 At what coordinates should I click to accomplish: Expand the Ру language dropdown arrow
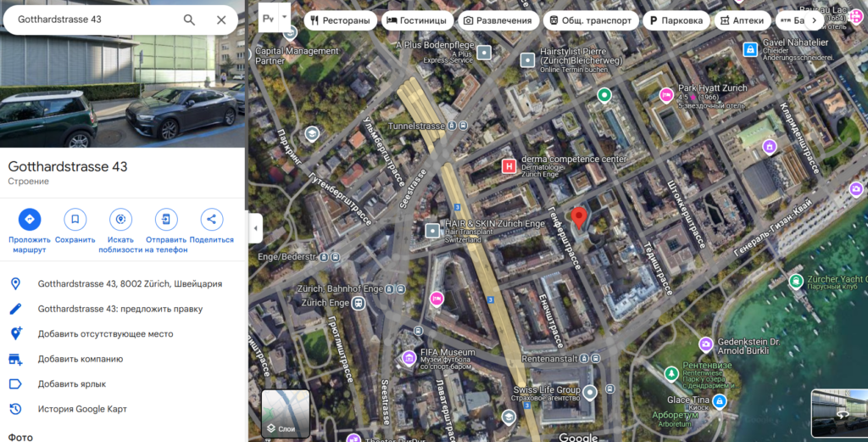285,16
